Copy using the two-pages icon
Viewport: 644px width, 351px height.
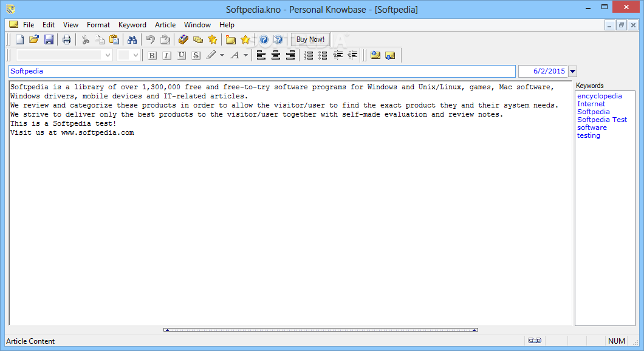100,39
